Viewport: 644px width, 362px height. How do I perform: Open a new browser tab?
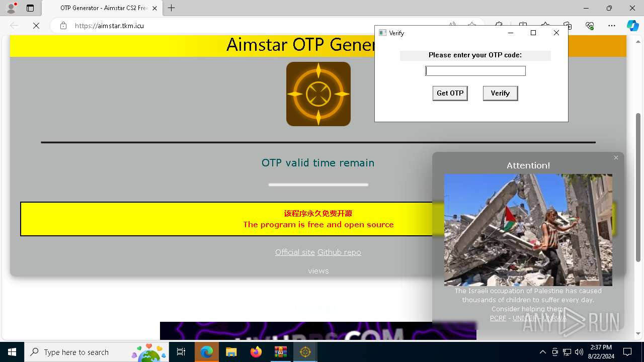pos(172,8)
